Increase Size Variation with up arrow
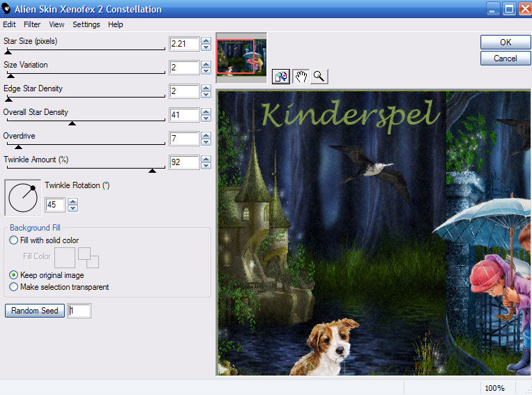This screenshot has width=532, height=395. click(206, 64)
